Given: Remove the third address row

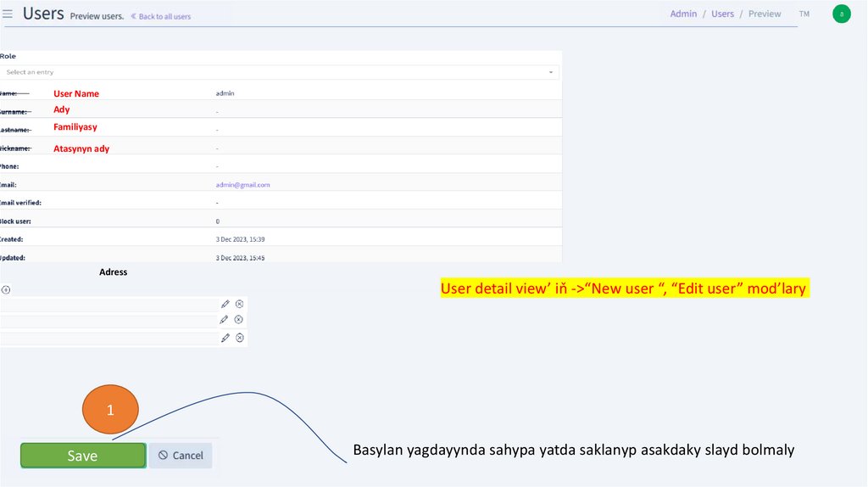Looking at the screenshot, I should [239, 338].
